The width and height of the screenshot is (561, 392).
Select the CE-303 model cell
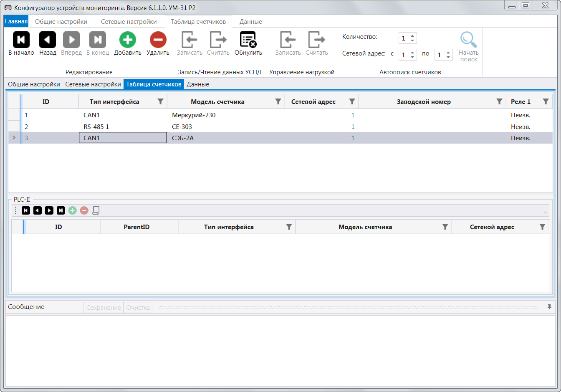coord(226,126)
